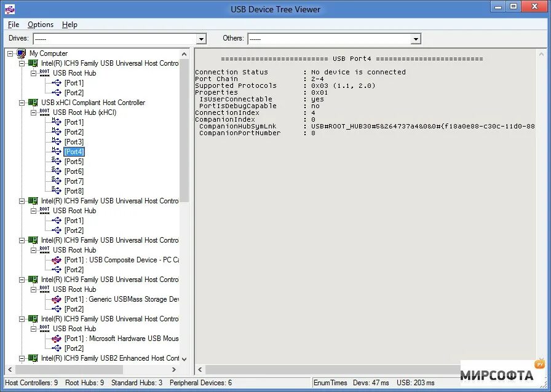Click the SuperSpeed port icon beside [Port6]
The height and width of the screenshot is (392, 551).
click(56, 171)
